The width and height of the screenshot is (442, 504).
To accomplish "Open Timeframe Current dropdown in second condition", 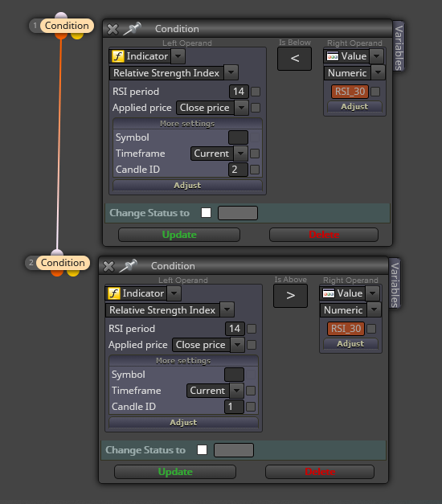I will pos(236,391).
